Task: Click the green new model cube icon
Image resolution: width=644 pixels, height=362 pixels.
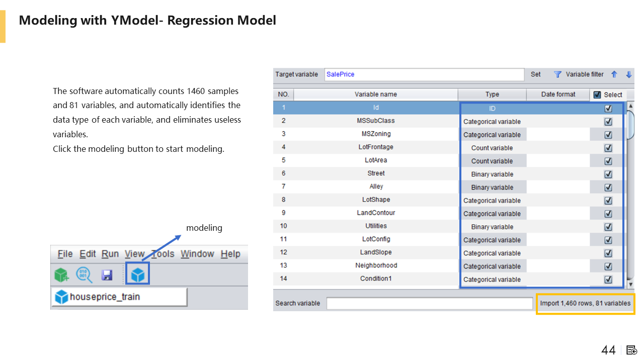Action: click(x=61, y=275)
